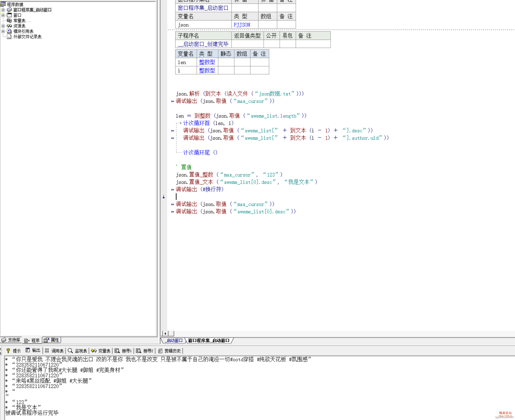Click the 窗口程序集_启动窗口 assembly name cell
This screenshot has width=515, height=420.
click(203, 8)
